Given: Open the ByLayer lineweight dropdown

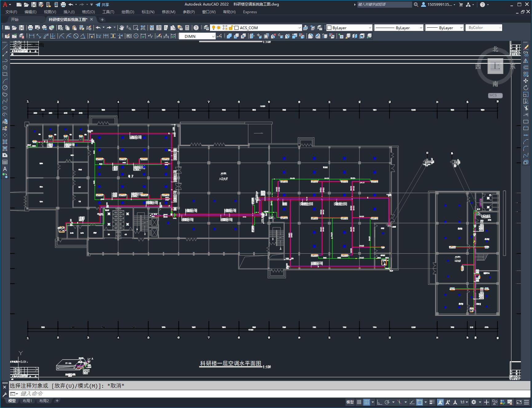Looking at the screenshot, I should pyautogui.click(x=444, y=28).
